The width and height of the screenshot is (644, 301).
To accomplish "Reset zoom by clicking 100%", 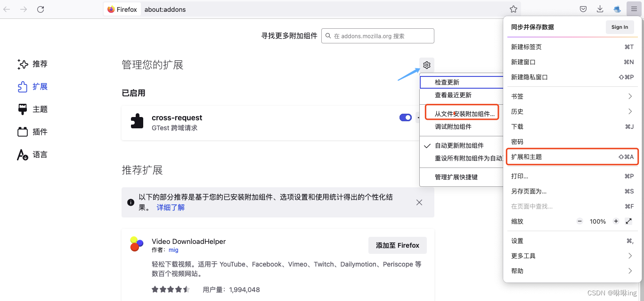I will (598, 221).
